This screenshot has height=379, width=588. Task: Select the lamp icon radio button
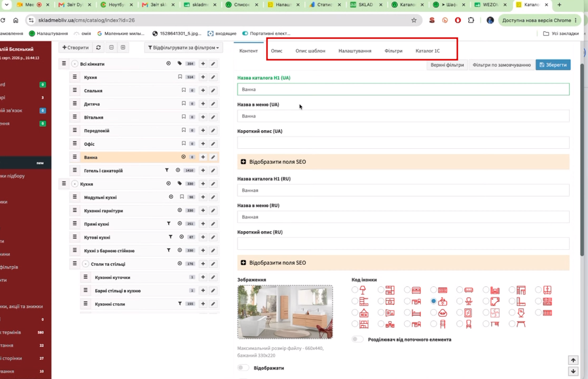coord(355,290)
